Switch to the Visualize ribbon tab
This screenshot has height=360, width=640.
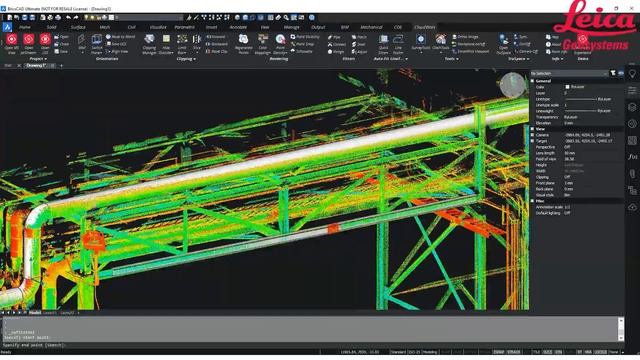[158, 27]
